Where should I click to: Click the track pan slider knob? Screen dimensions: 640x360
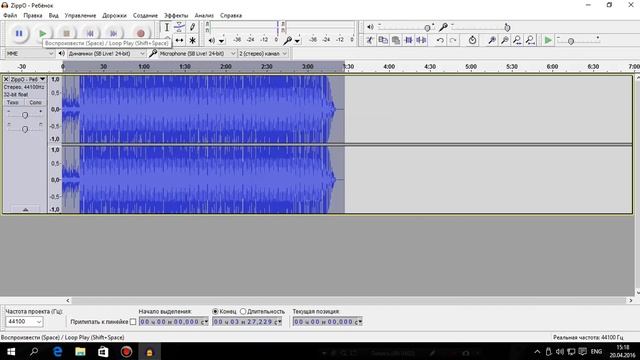coord(25,129)
